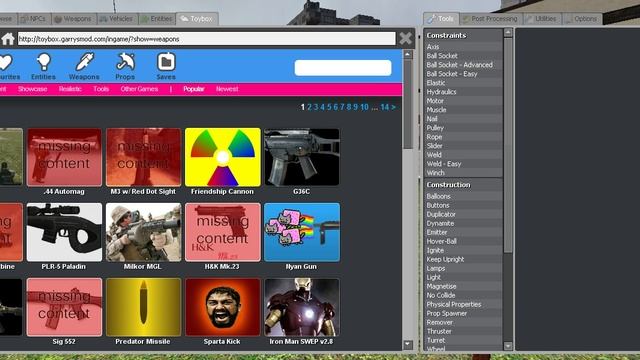Screen dimensions: 640x360
Task: Select the No Collide tool
Action: click(x=463, y=295)
